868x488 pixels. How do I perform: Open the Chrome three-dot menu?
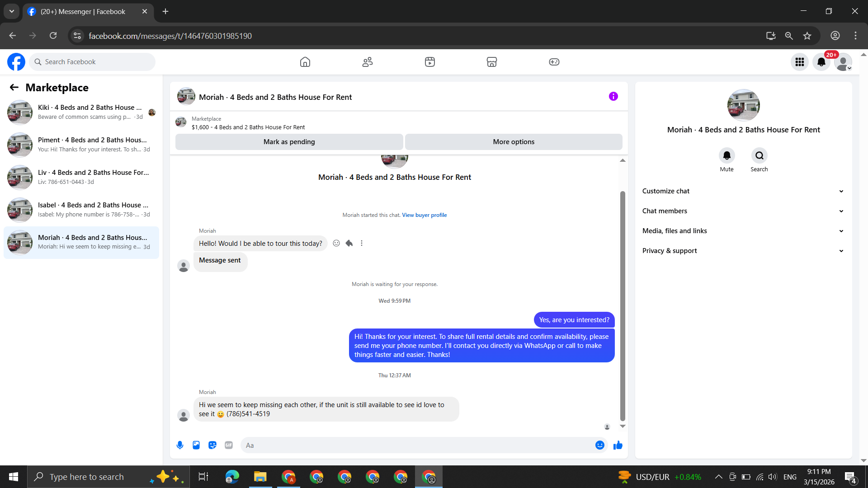(x=855, y=36)
